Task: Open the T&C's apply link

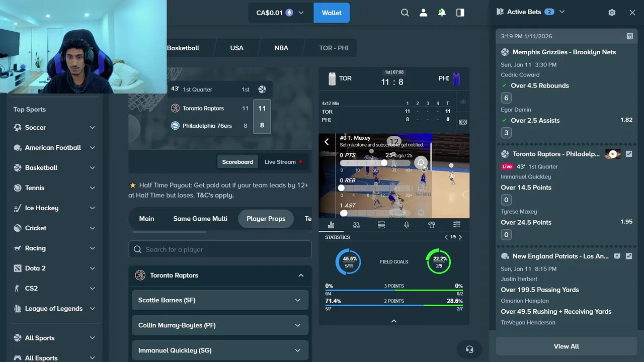Action: pyautogui.click(x=215, y=195)
